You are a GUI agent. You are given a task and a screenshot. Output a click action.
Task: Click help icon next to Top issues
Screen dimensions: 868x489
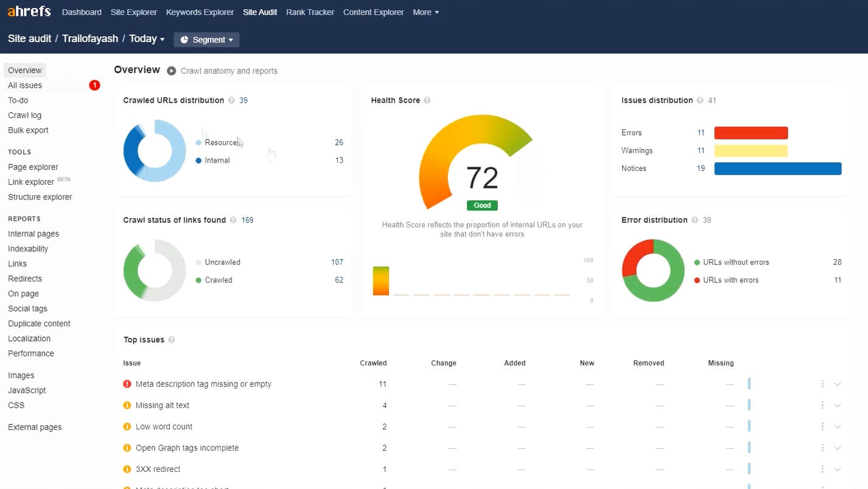point(172,340)
